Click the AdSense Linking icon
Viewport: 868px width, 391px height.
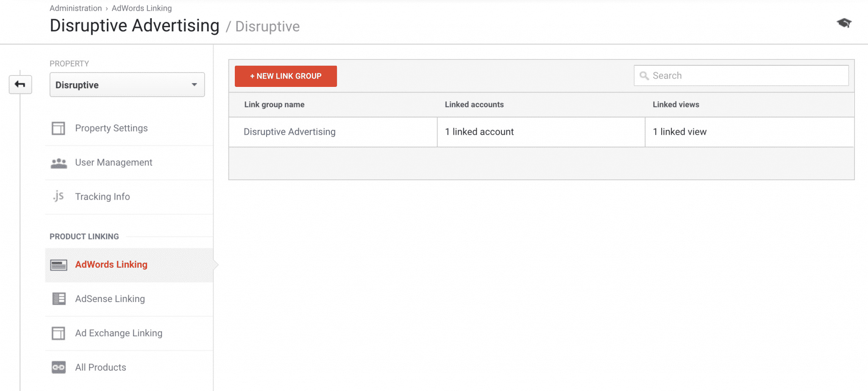(58, 299)
